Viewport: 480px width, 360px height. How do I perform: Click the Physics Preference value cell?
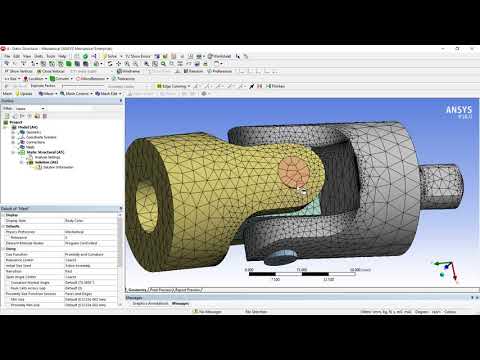90,232
